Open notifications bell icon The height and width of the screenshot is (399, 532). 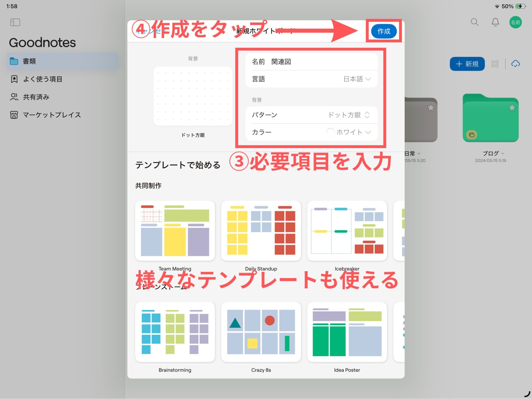point(495,22)
